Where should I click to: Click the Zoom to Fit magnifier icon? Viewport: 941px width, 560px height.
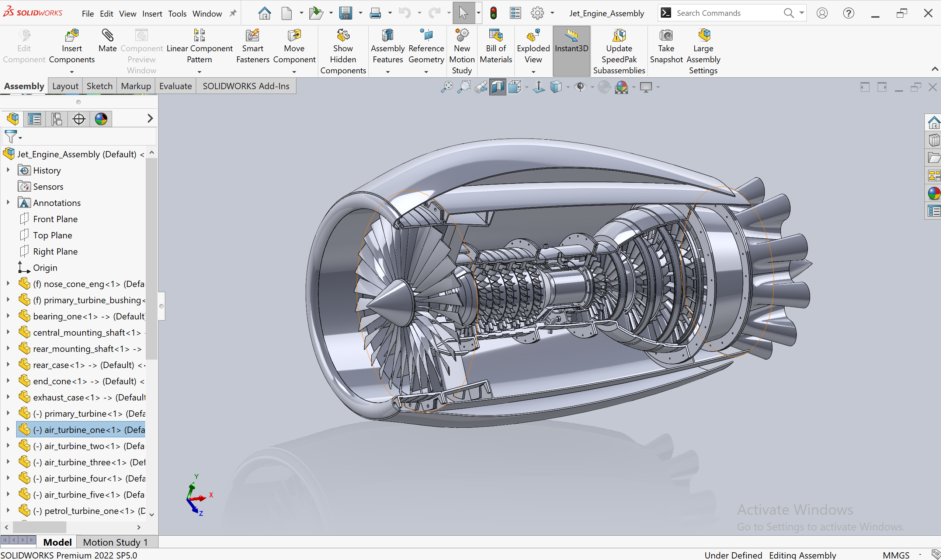point(447,87)
